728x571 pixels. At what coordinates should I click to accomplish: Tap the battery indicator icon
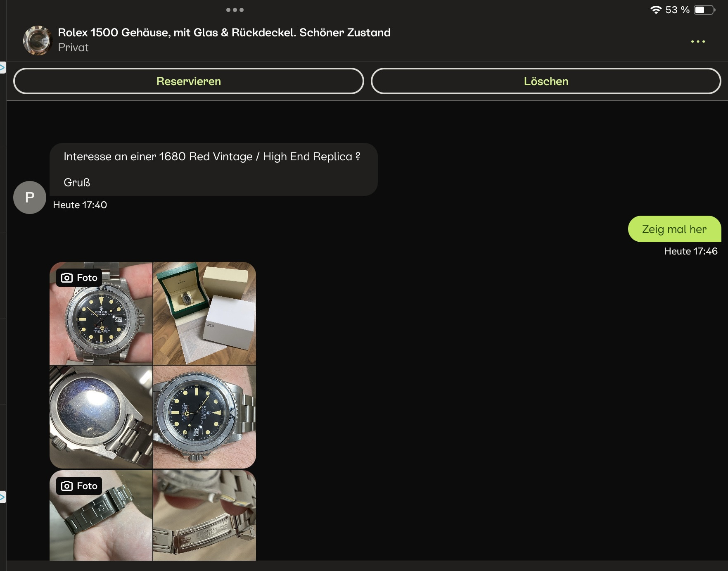(704, 10)
